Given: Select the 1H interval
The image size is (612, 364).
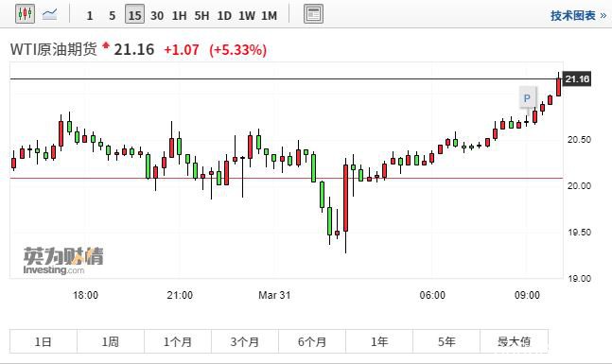Looking at the screenshot, I should (x=179, y=16).
